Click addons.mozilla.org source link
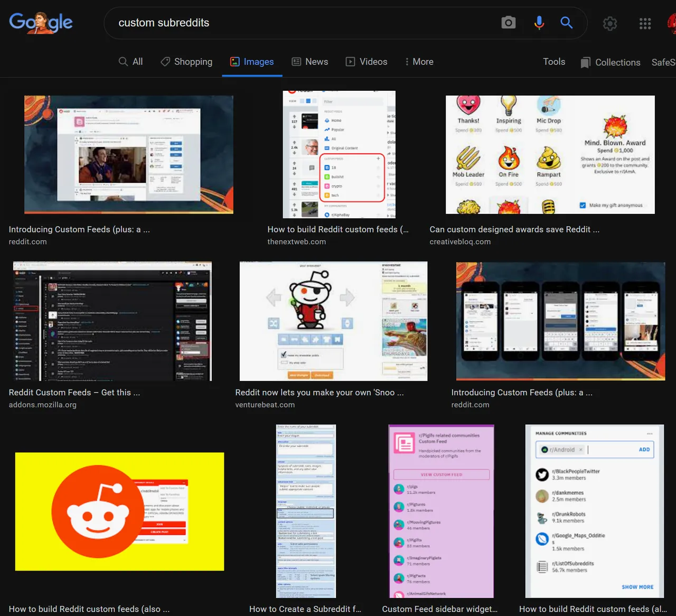The image size is (676, 616). point(43,405)
